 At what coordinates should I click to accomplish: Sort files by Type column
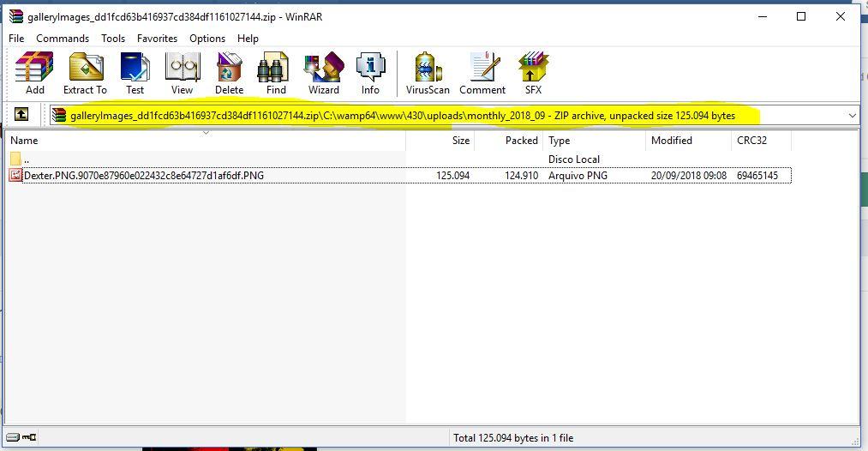[x=594, y=140]
